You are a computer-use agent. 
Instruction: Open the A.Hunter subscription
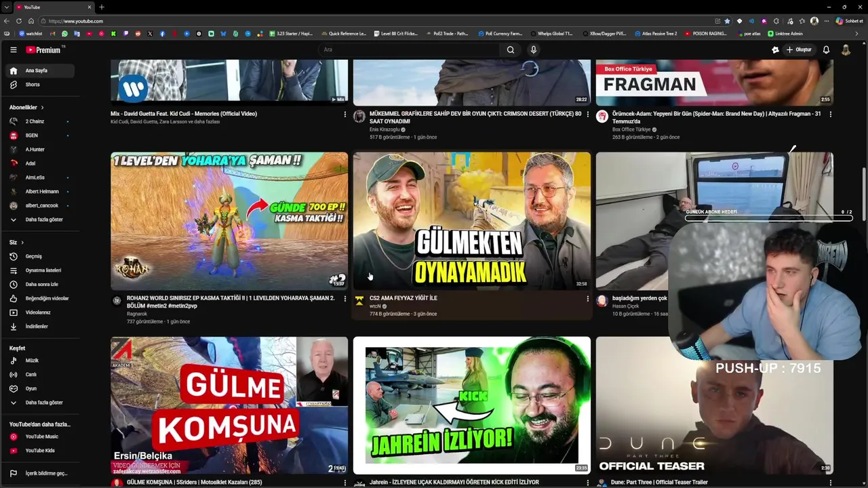41,149
